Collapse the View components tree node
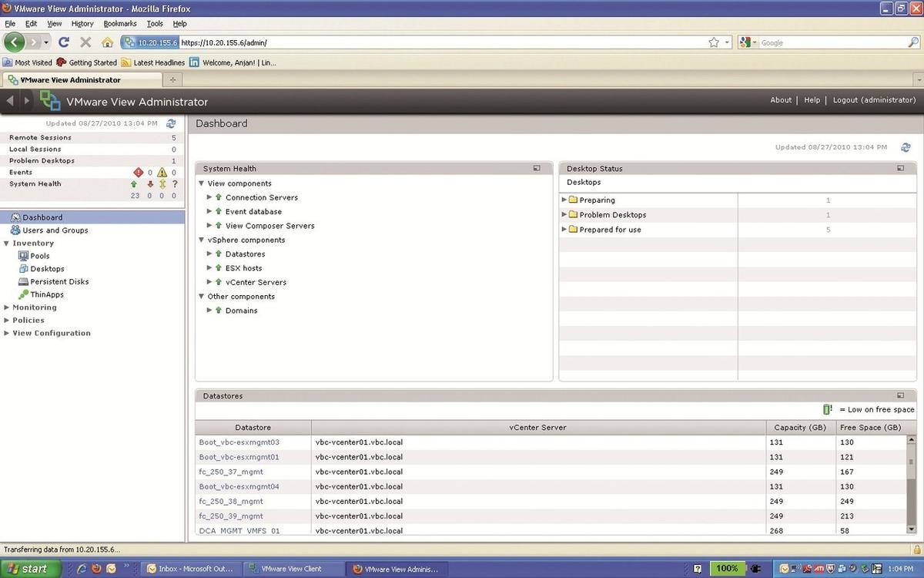924x578 pixels. pos(202,183)
